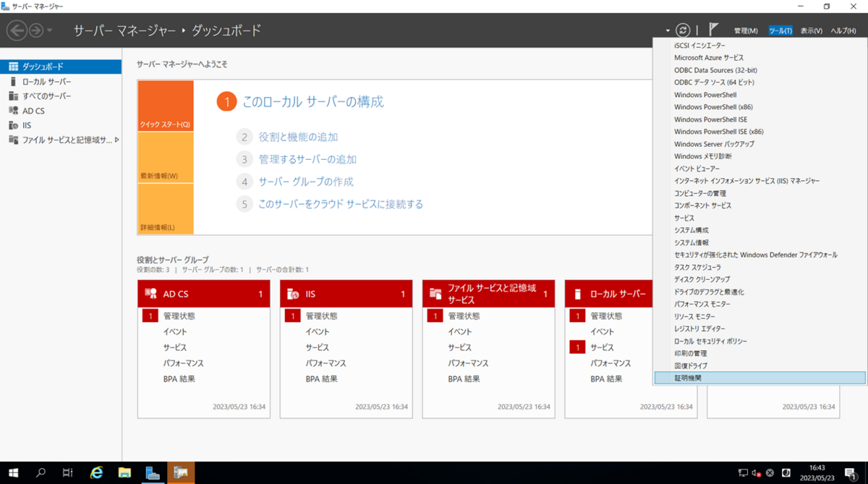Open the notifications flag icon
The width and height of the screenshot is (868, 484).
pyautogui.click(x=714, y=30)
